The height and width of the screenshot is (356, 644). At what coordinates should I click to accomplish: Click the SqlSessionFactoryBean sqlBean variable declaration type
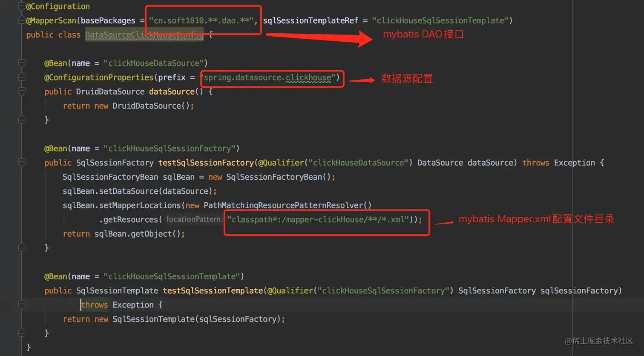tap(110, 177)
